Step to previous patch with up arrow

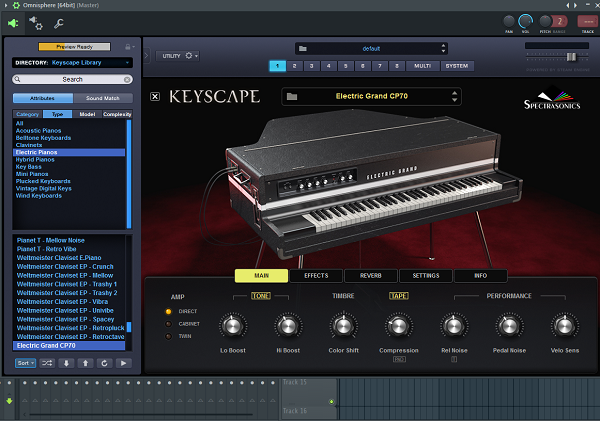tap(85, 363)
